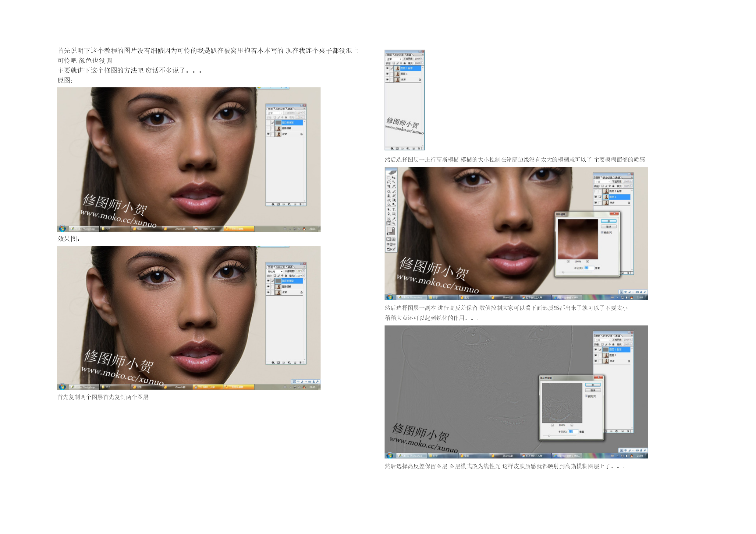The width and height of the screenshot is (756, 534).
Task: Show the top layer in original image screenshot
Action: (x=268, y=122)
